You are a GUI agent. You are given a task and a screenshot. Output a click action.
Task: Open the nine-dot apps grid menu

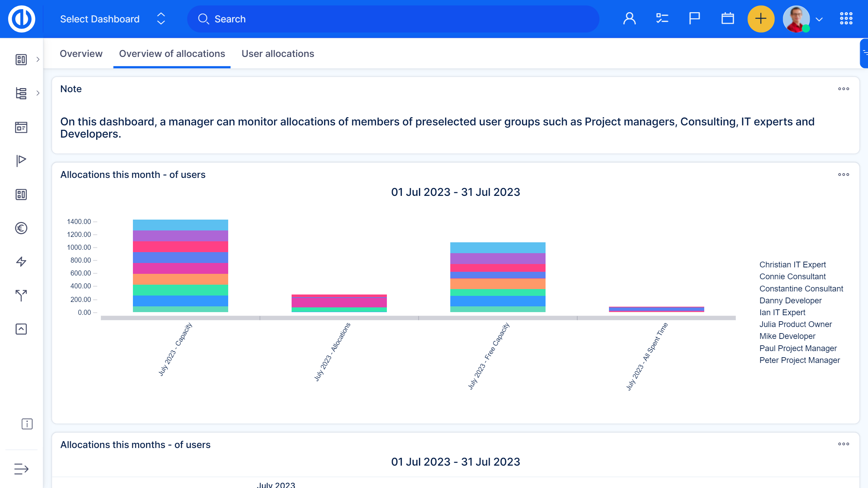click(x=846, y=19)
